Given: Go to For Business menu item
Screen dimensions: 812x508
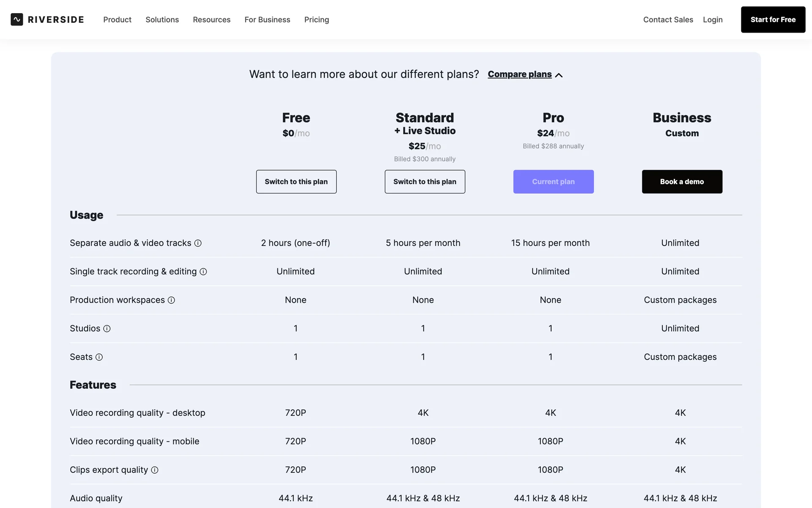Looking at the screenshot, I should [267, 19].
